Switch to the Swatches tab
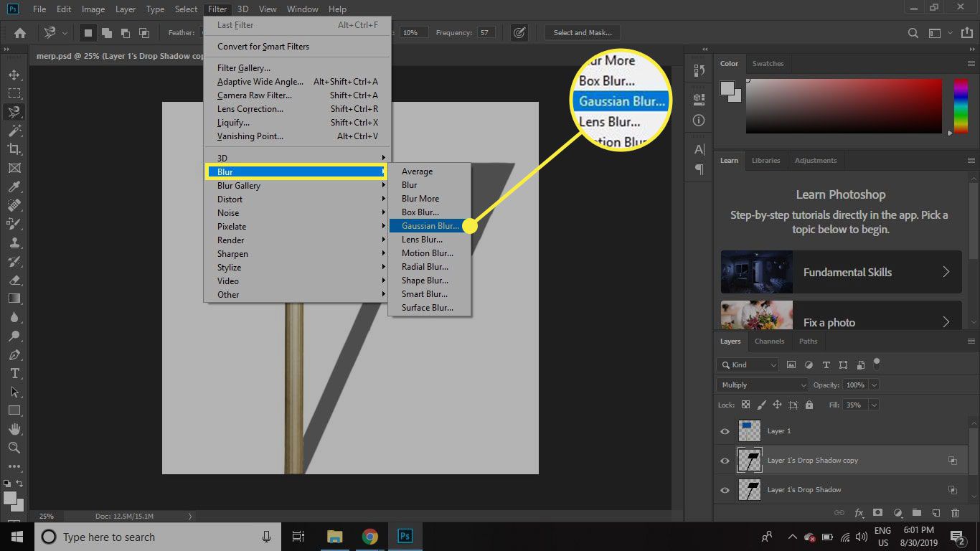The height and width of the screenshot is (551, 980). (768, 64)
